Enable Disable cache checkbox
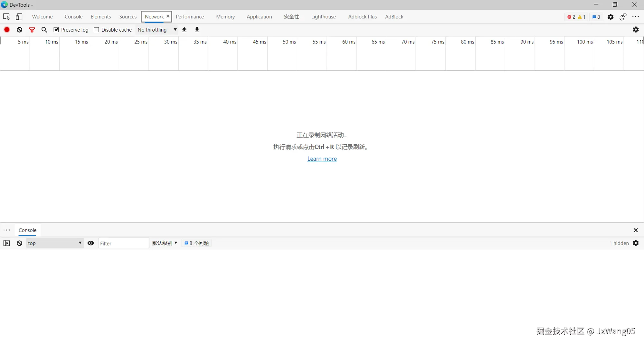Viewport: 644px width, 345px height. (x=96, y=30)
